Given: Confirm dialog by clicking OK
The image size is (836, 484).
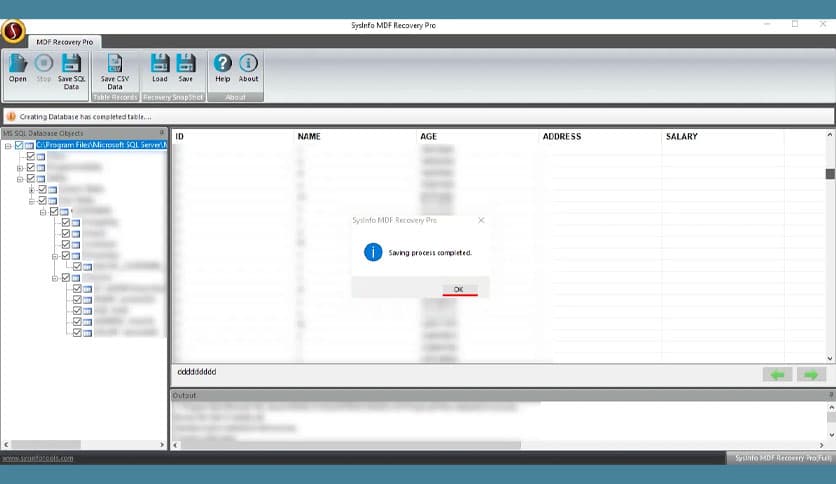Looking at the screenshot, I should (459, 289).
